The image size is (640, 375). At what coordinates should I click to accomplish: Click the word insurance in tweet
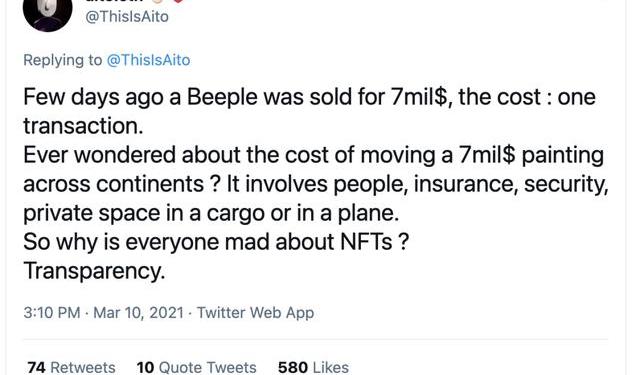pyautogui.click(x=465, y=184)
